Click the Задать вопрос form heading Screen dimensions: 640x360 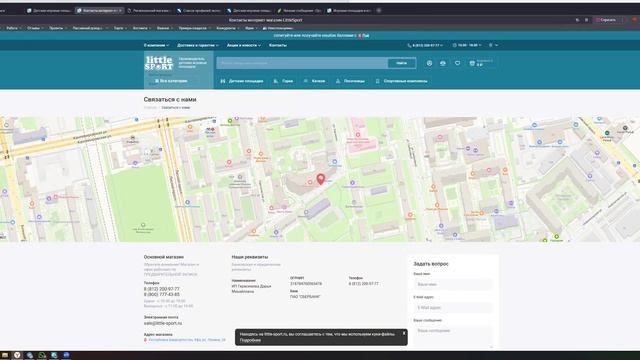431,264
